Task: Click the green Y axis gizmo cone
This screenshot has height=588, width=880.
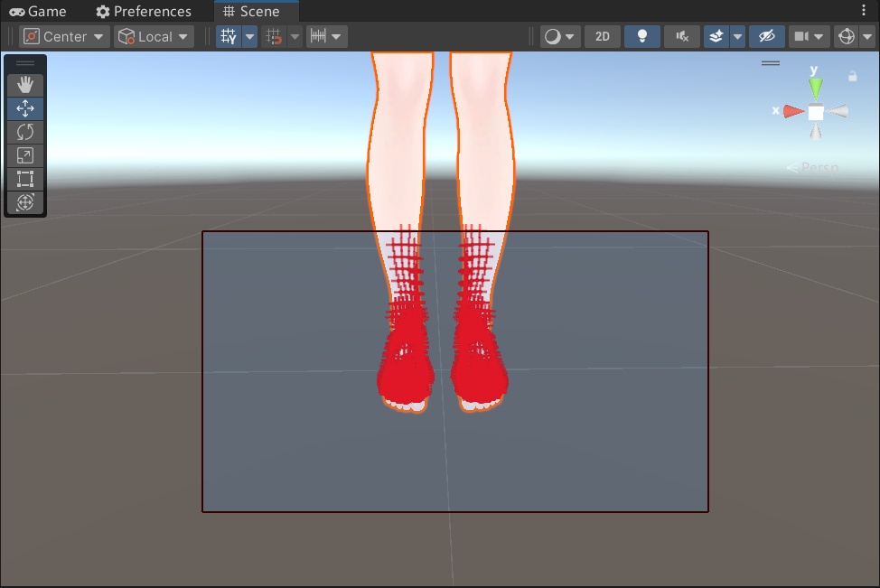Action: click(816, 89)
